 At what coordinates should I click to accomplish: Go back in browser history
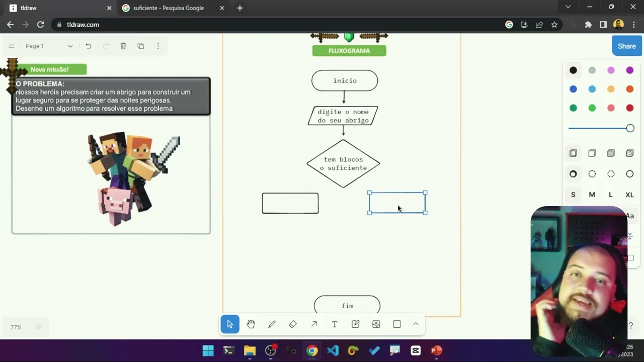click(x=11, y=25)
